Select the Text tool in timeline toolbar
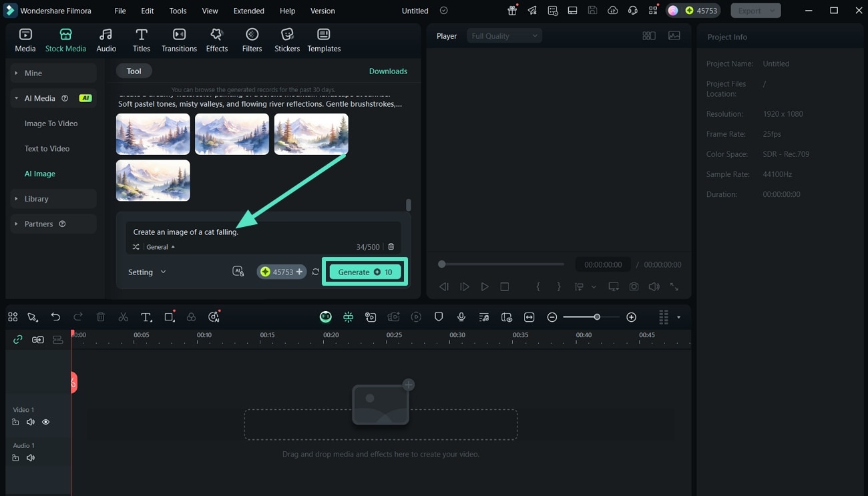The image size is (868, 496). pos(146,317)
